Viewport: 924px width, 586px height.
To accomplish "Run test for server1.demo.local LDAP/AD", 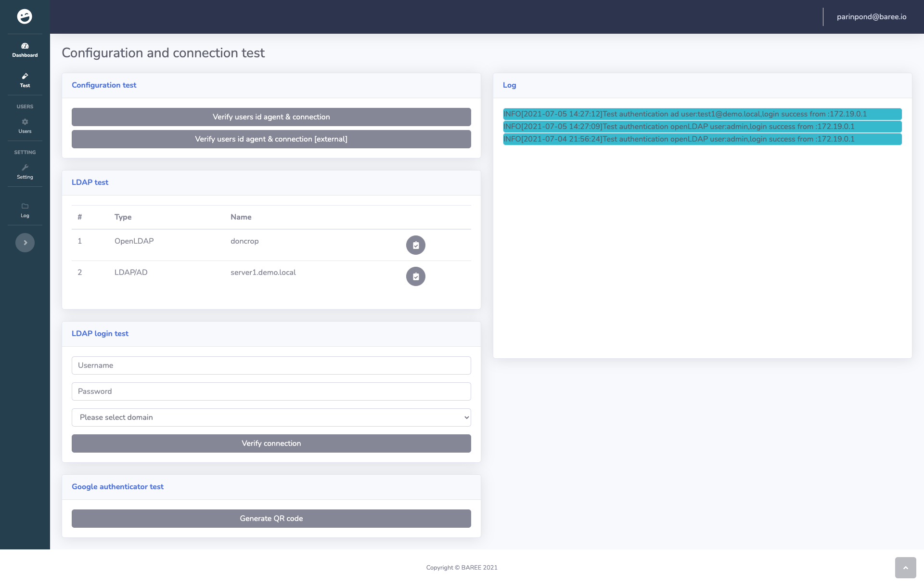I will [415, 276].
